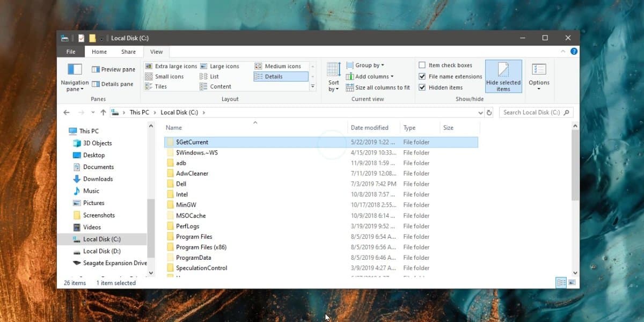This screenshot has height=322, width=644.
Task: Click the Search Local Disk (C:) box
Action: tap(536, 113)
